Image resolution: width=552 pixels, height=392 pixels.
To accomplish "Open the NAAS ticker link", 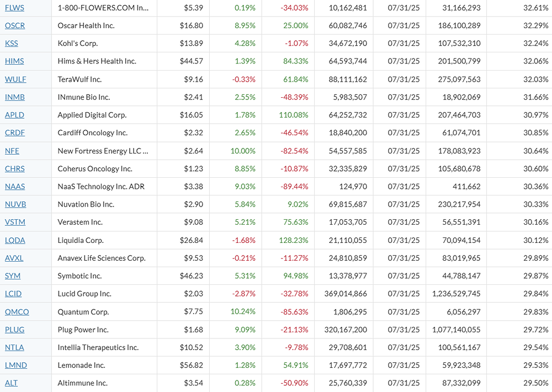I will click(15, 186).
